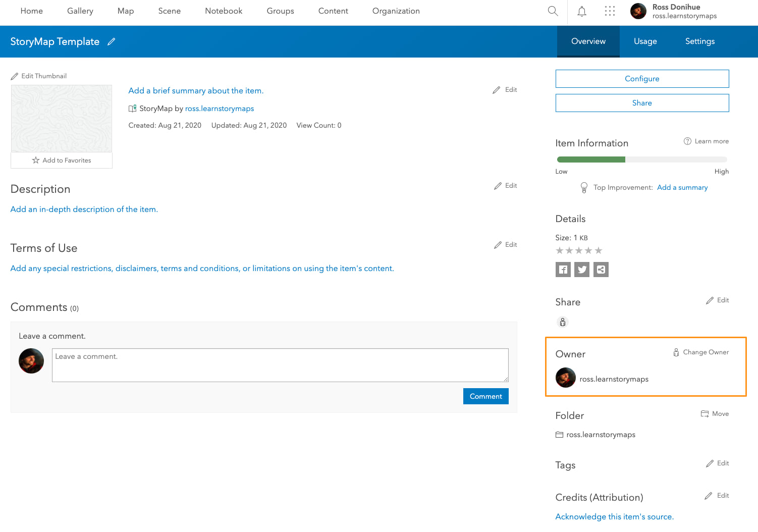The width and height of the screenshot is (758, 532).
Task: Click the item thumbnail image
Action: [x=62, y=119]
